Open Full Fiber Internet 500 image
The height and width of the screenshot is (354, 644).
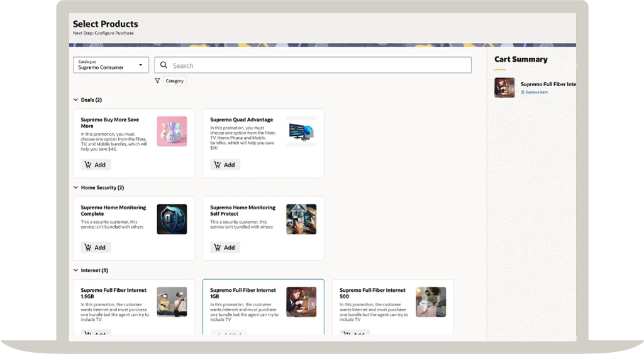[x=431, y=302]
